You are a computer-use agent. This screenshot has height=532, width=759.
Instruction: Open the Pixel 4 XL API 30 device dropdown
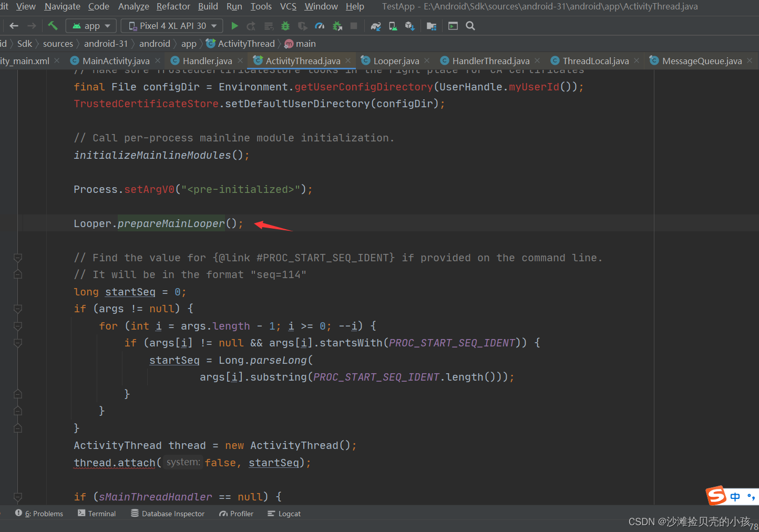point(171,25)
